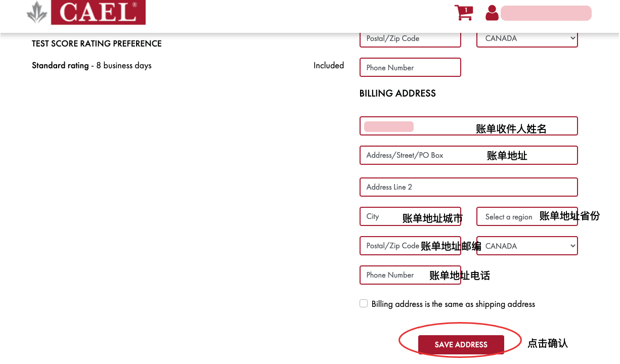
Task: Click the SAVE ADDRESS button
Action: point(461,344)
